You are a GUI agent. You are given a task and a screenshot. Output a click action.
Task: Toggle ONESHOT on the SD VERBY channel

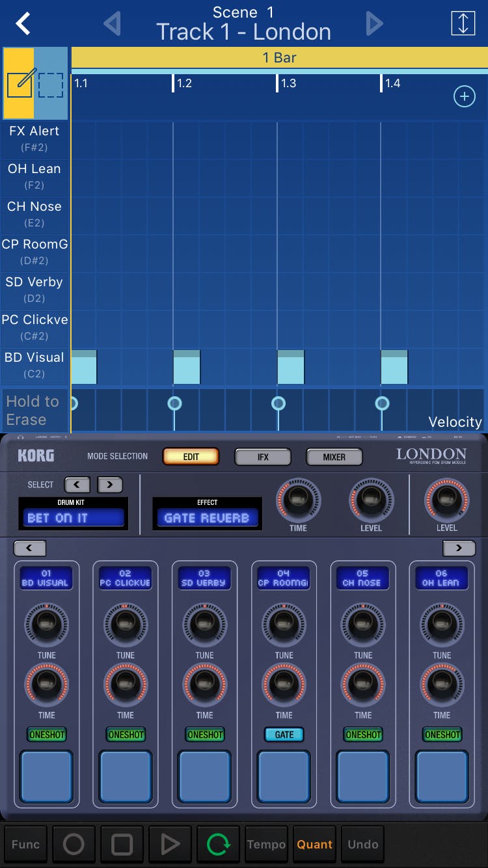(205, 735)
